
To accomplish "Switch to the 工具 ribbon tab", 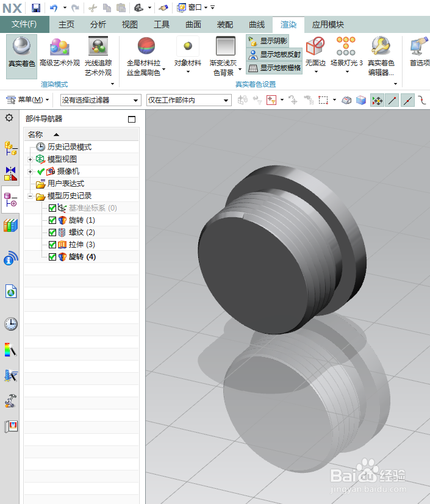I will click(x=162, y=24).
